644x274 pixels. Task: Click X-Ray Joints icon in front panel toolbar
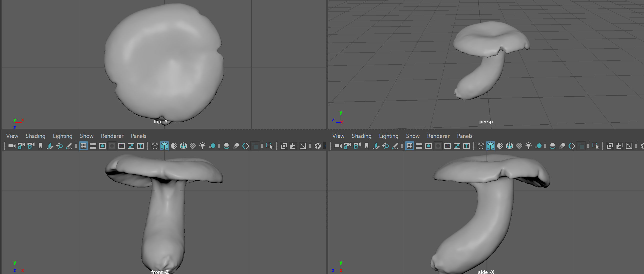click(302, 146)
